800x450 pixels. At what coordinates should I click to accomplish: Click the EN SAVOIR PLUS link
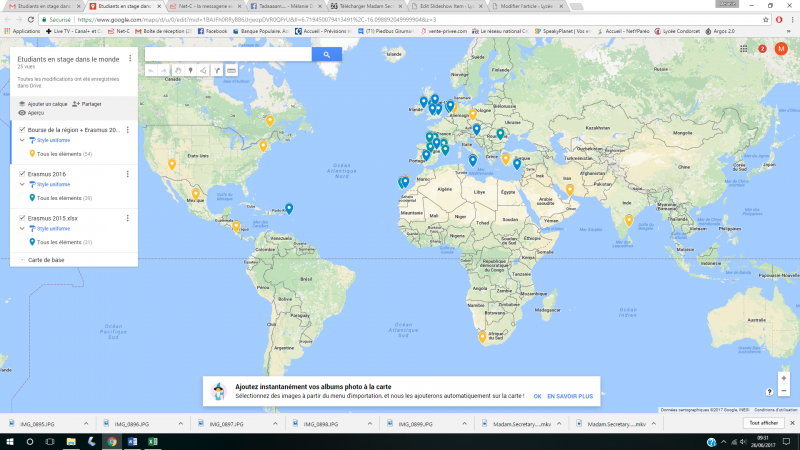pos(570,396)
